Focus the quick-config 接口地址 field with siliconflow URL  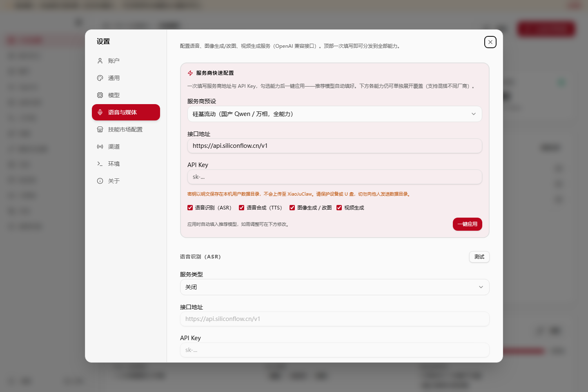334,146
